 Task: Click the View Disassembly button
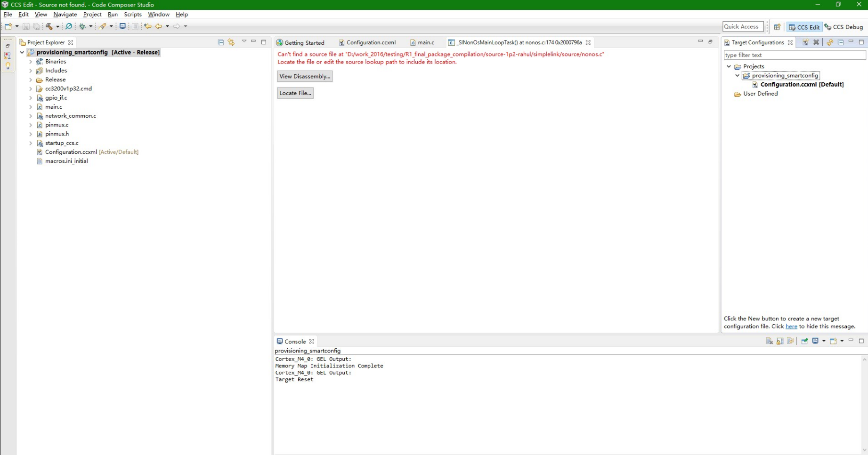(x=305, y=76)
